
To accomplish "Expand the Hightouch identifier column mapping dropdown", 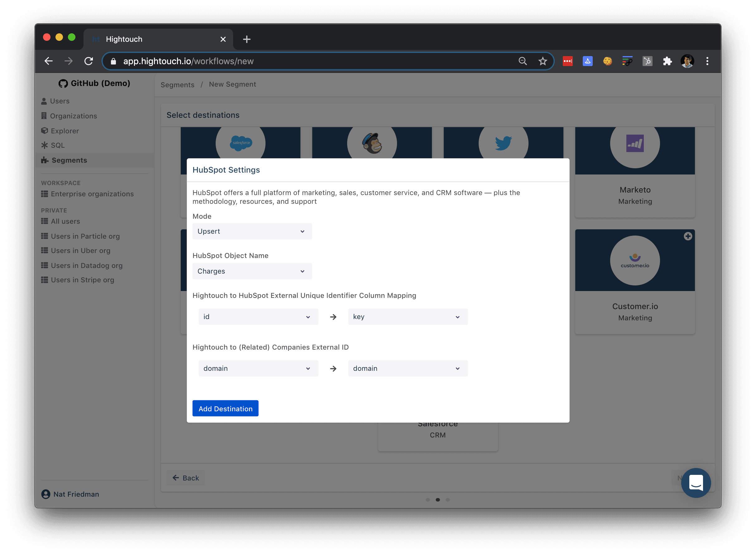I will 255,316.
